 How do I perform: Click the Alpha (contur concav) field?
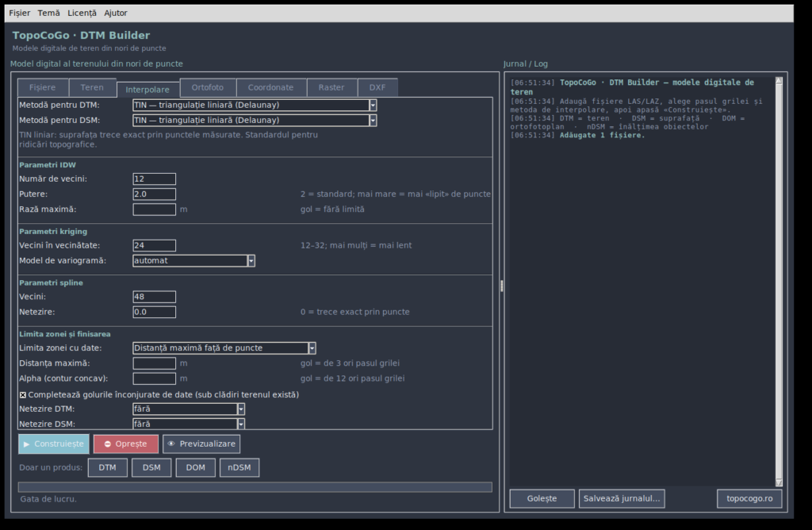tap(155, 378)
